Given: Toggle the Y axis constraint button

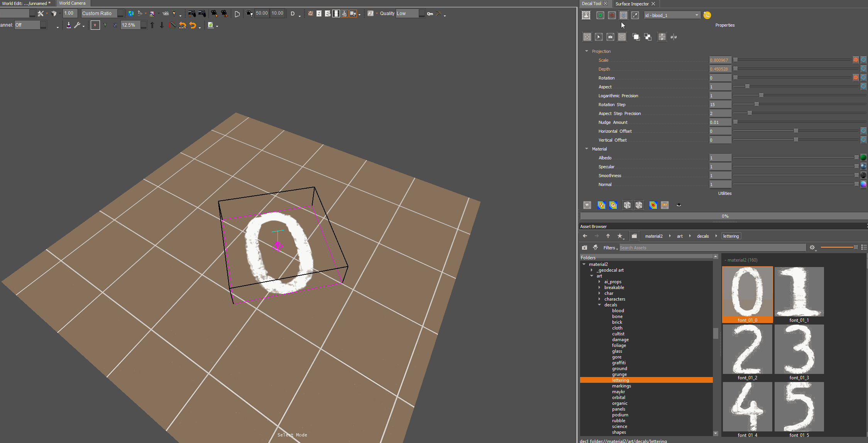Looking at the screenshot, I should (105, 25).
